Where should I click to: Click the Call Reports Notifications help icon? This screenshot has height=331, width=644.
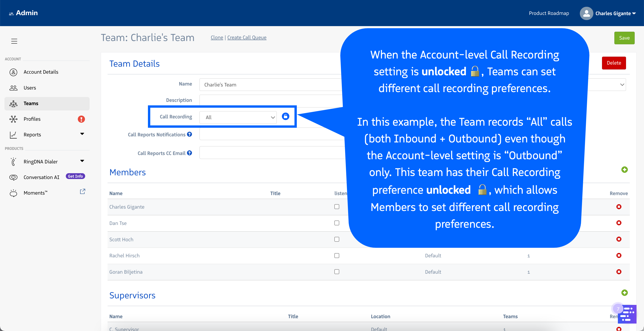tap(189, 134)
